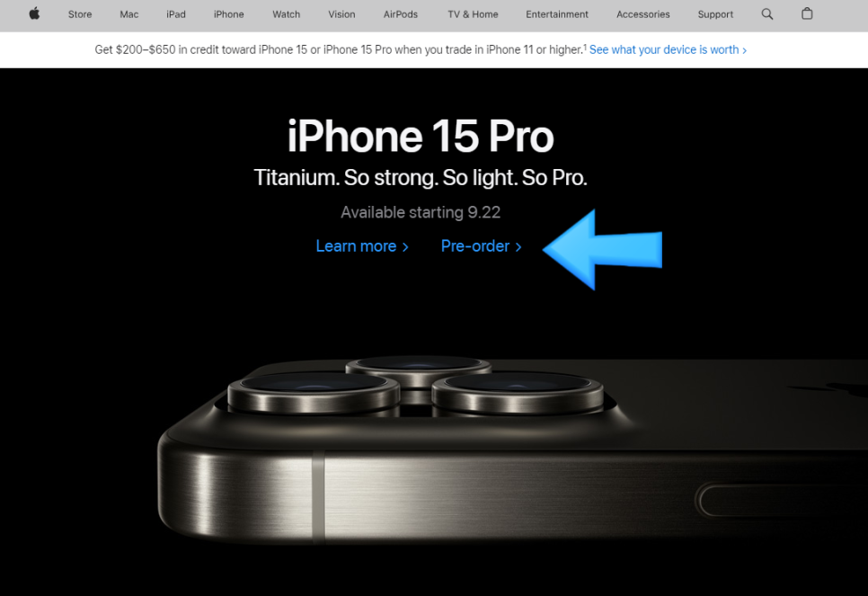The height and width of the screenshot is (596, 868).
Task: Follow the Learn more link
Action: coord(362,246)
